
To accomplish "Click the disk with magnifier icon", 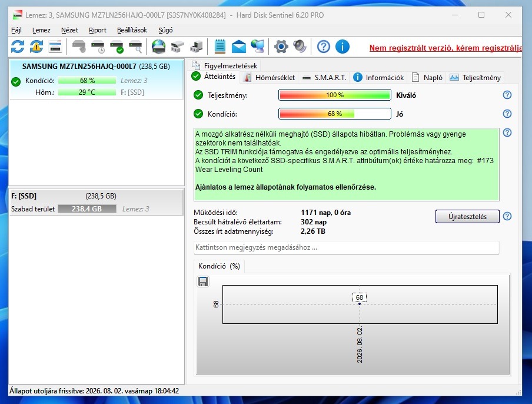I will click(x=135, y=47).
